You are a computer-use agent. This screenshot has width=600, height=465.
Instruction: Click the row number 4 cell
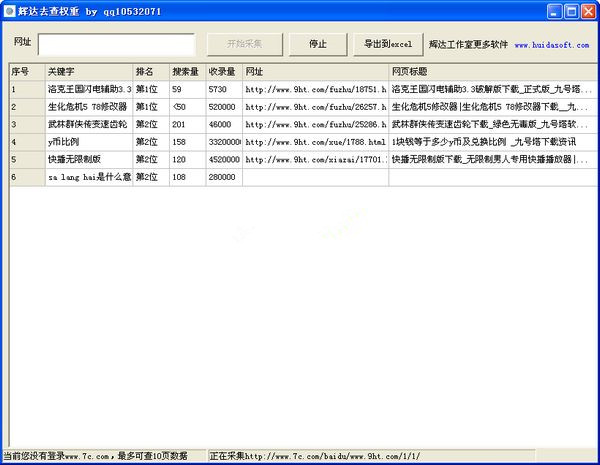pos(27,142)
